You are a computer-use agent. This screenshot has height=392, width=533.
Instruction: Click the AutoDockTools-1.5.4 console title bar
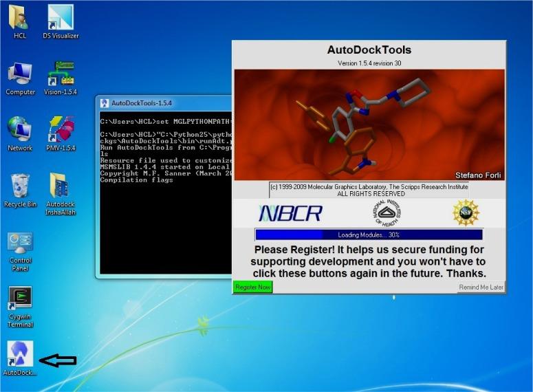(165, 103)
